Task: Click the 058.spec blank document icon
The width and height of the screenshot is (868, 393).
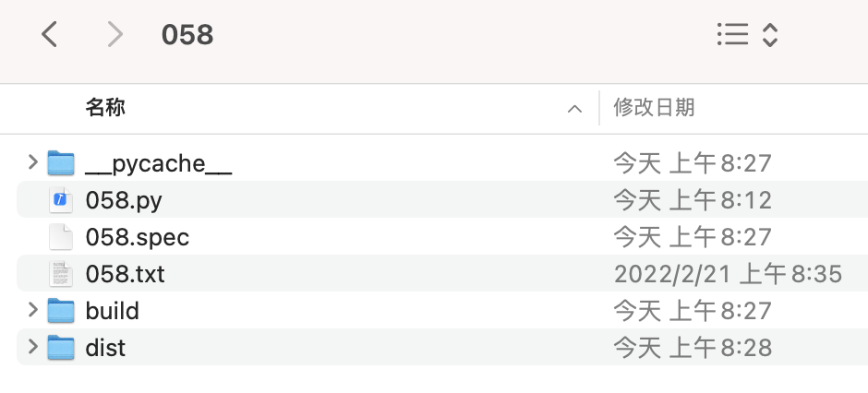Action: 61,237
